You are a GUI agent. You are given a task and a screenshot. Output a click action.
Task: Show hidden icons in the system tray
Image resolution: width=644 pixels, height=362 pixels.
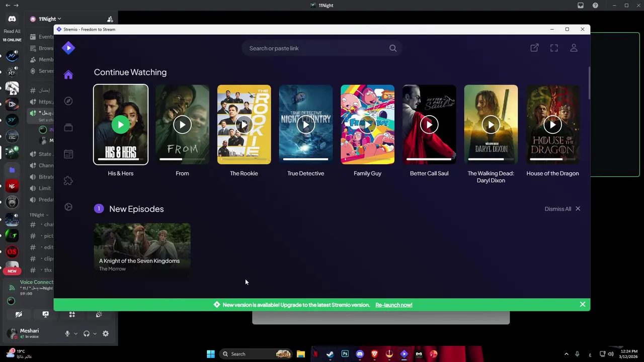(567, 354)
